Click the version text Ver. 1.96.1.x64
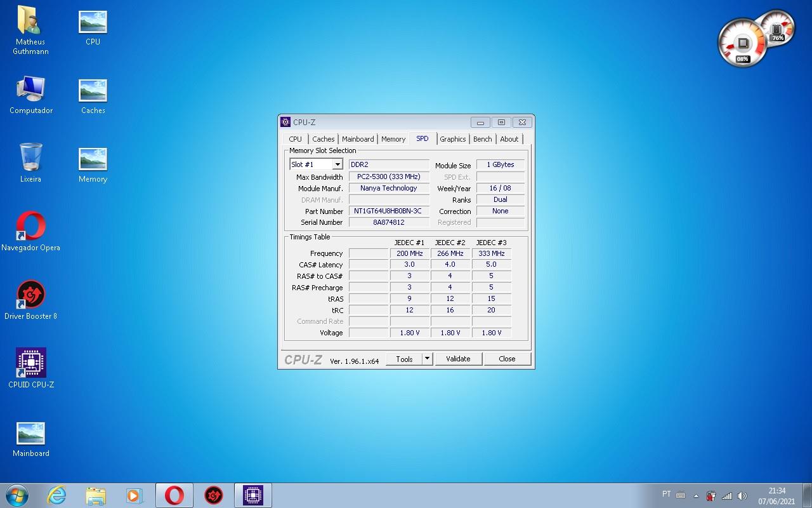This screenshot has width=812, height=508. click(354, 361)
